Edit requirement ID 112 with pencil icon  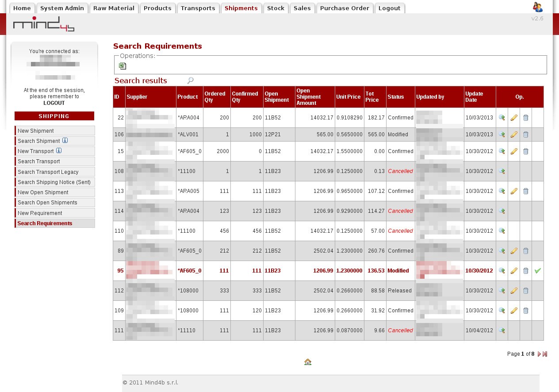point(513,291)
